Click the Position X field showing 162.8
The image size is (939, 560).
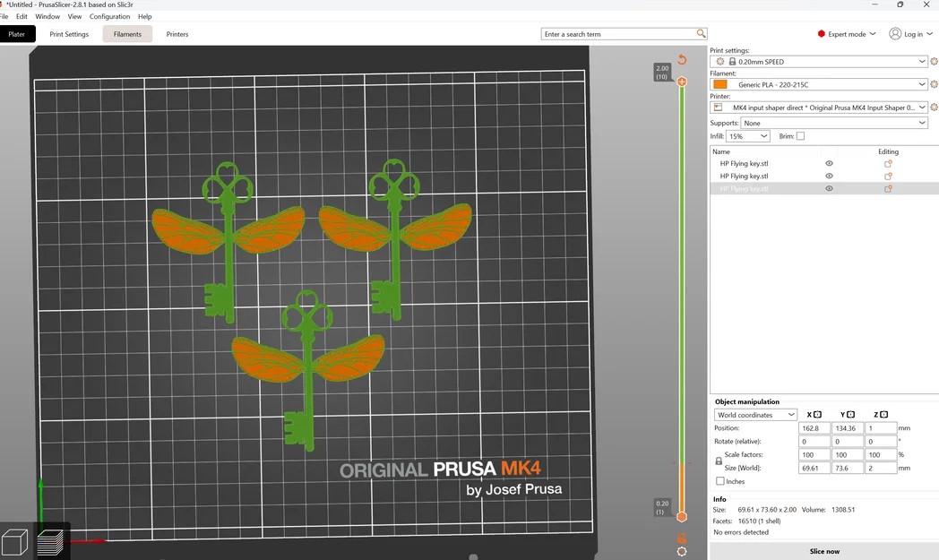pos(814,428)
